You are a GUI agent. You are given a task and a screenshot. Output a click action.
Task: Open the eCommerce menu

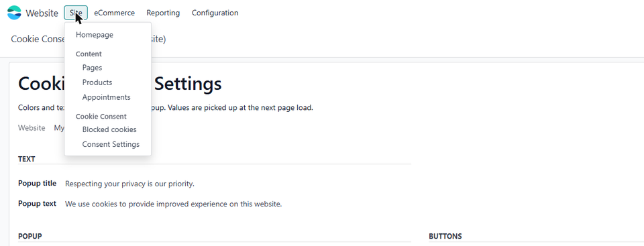click(114, 13)
